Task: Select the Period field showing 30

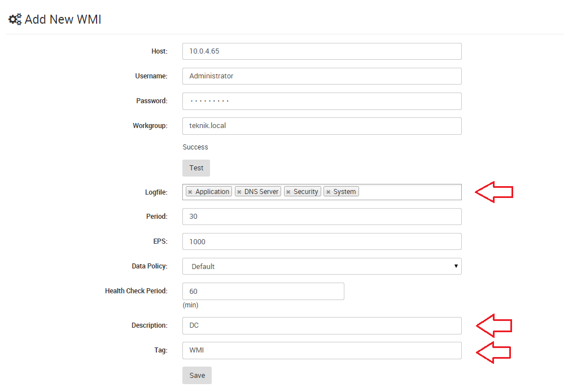Action: [322, 217]
